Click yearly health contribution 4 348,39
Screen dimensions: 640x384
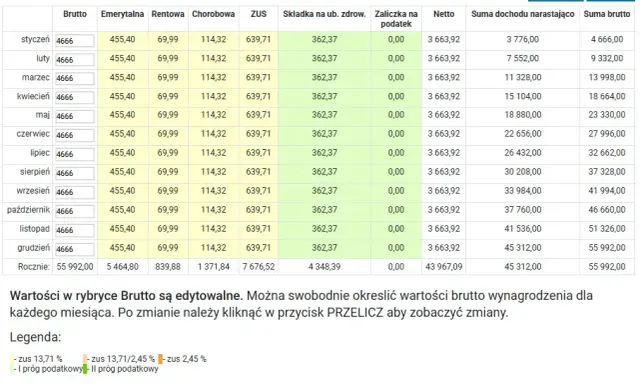point(324,267)
